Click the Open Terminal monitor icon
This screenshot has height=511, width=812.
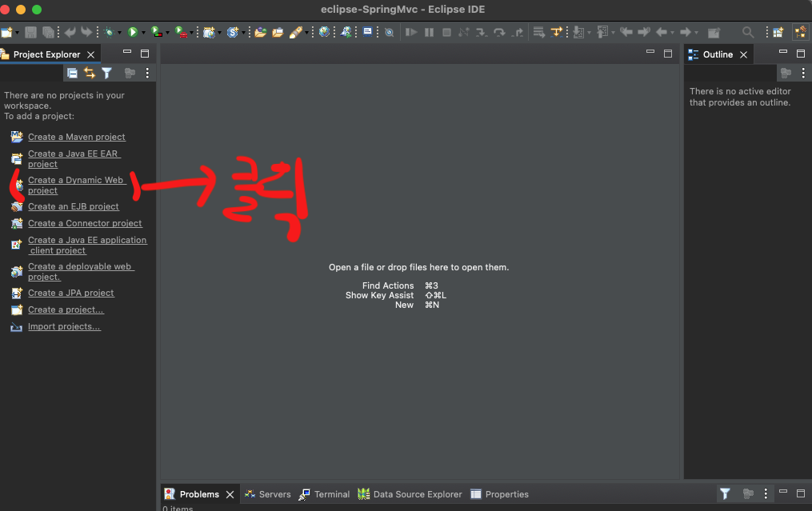coord(367,32)
